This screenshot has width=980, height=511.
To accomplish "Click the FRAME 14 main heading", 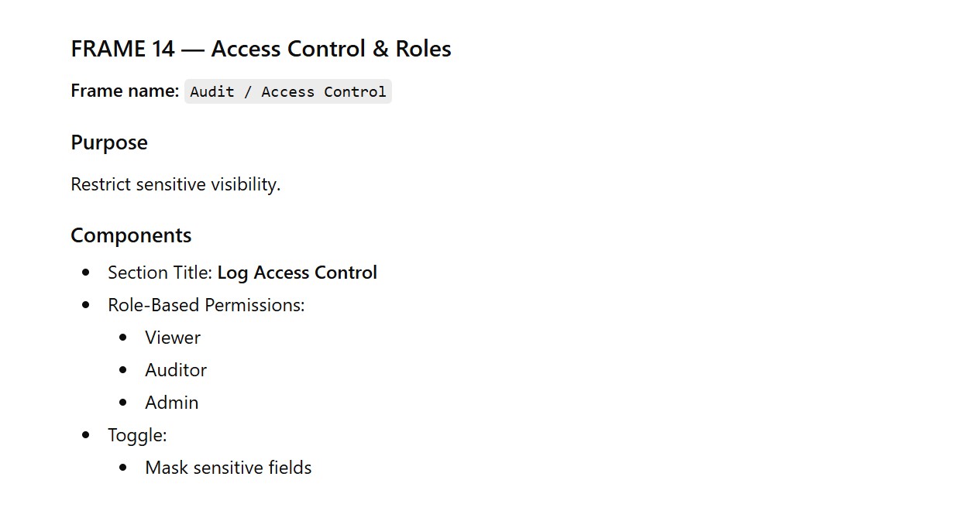I will [260, 49].
